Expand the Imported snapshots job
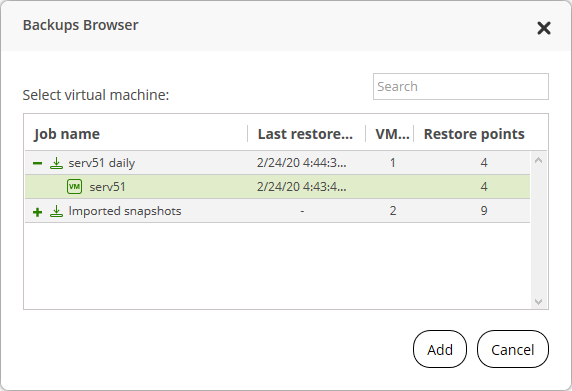Viewport: 572px width, 391px height. point(37,212)
